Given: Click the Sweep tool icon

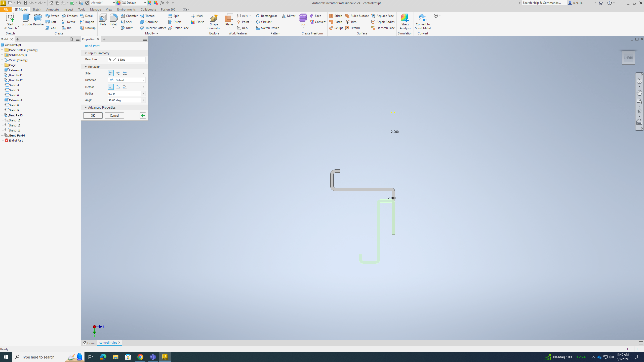Looking at the screenshot, I should pos(48,16).
